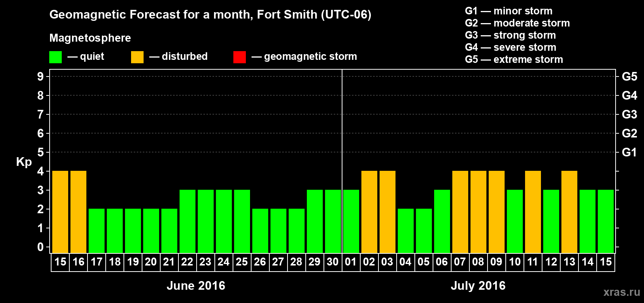Click the Kp value 5 tick label
Screen dimensions: 644x303
tap(41, 152)
